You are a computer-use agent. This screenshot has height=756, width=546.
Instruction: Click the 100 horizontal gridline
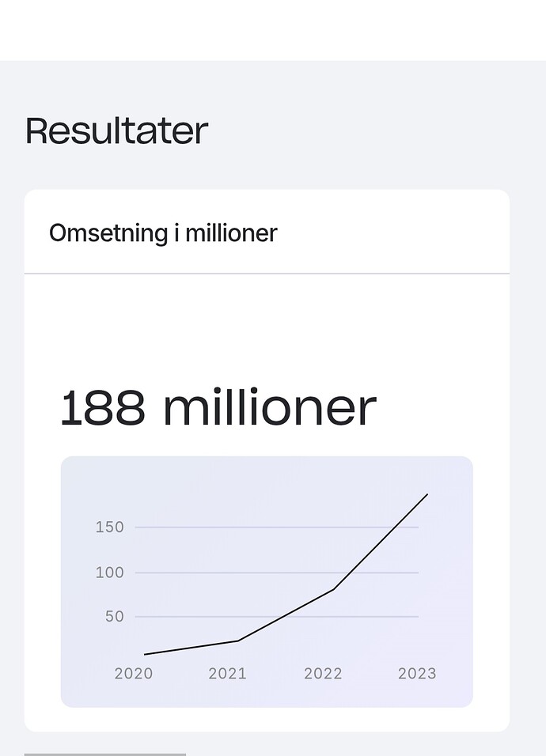(x=277, y=573)
